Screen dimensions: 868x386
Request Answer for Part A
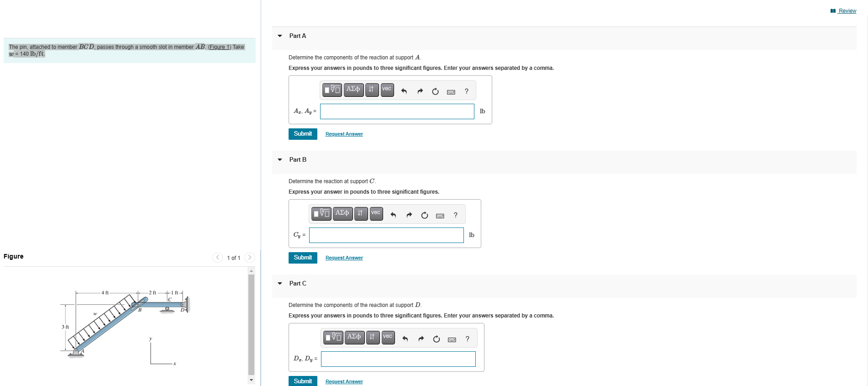(x=344, y=134)
